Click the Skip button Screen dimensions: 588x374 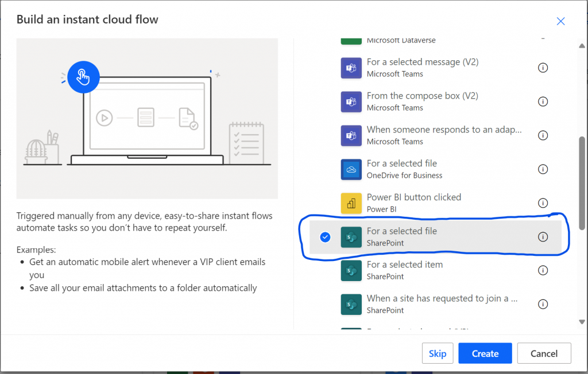pyautogui.click(x=437, y=353)
